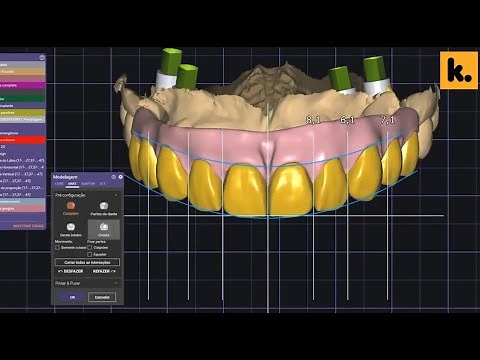Select the 'de projeção' list row
The height and width of the screenshot is (360, 480).
tap(22, 188)
